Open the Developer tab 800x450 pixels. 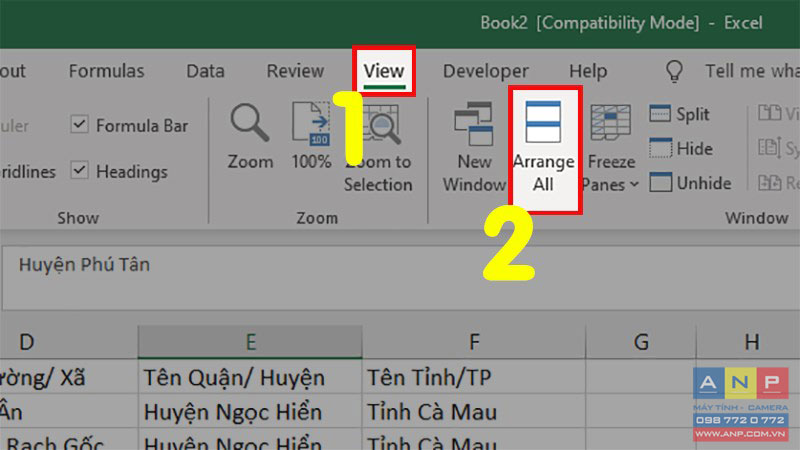[486, 71]
